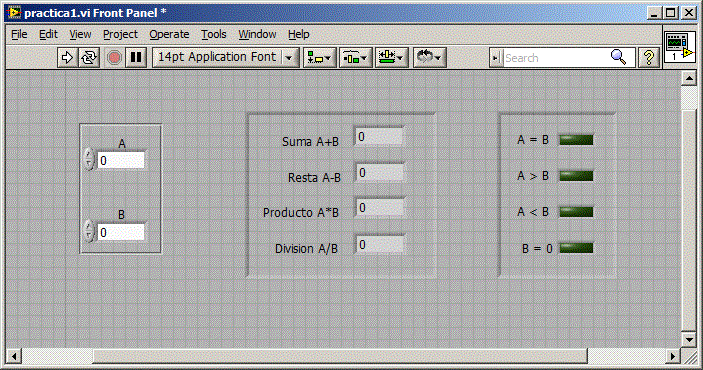This screenshot has height=370, width=703.
Task: Click the Suma A+B label
Action: 310,142
